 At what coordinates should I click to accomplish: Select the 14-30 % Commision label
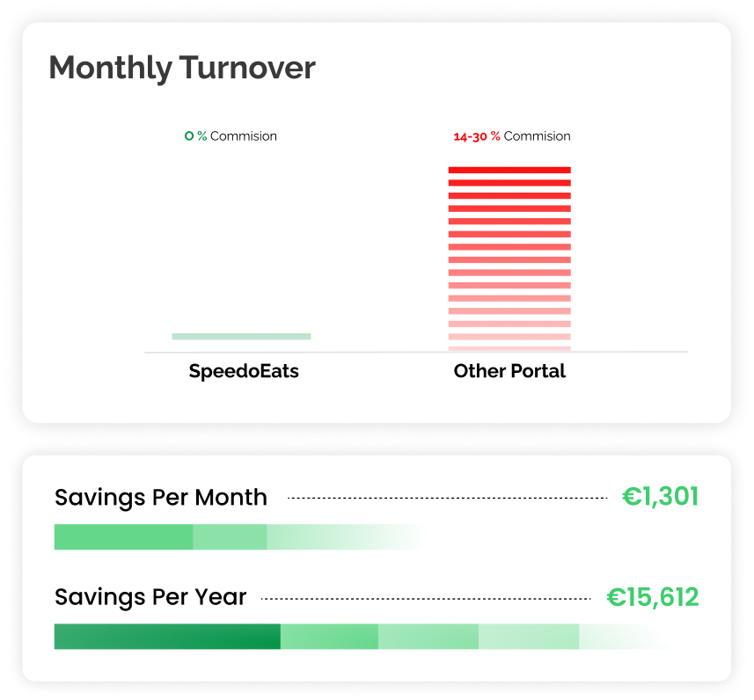512,136
